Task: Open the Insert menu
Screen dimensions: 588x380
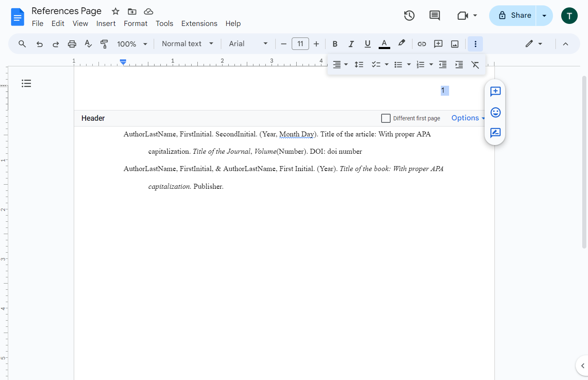Action: (x=106, y=23)
